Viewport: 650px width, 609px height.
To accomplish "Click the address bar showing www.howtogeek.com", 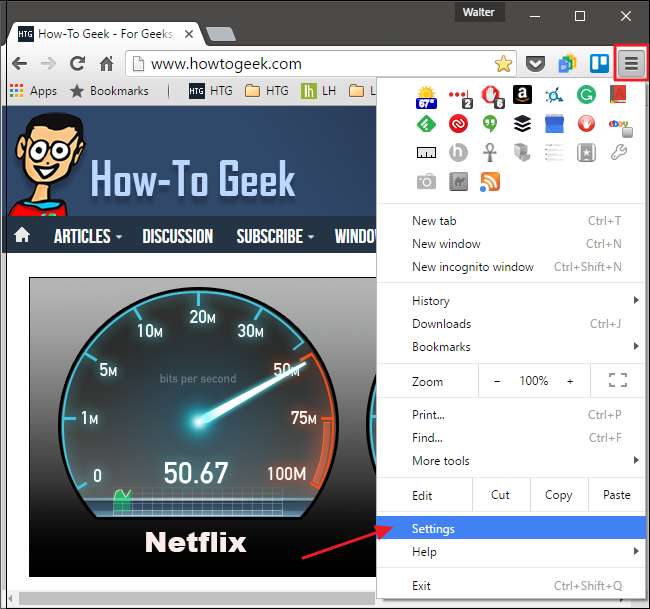I will pos(311,64).
